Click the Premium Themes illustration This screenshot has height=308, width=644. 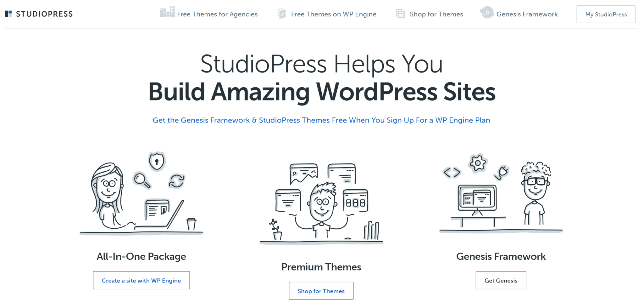pyautogui.click(x=321, y=204)
